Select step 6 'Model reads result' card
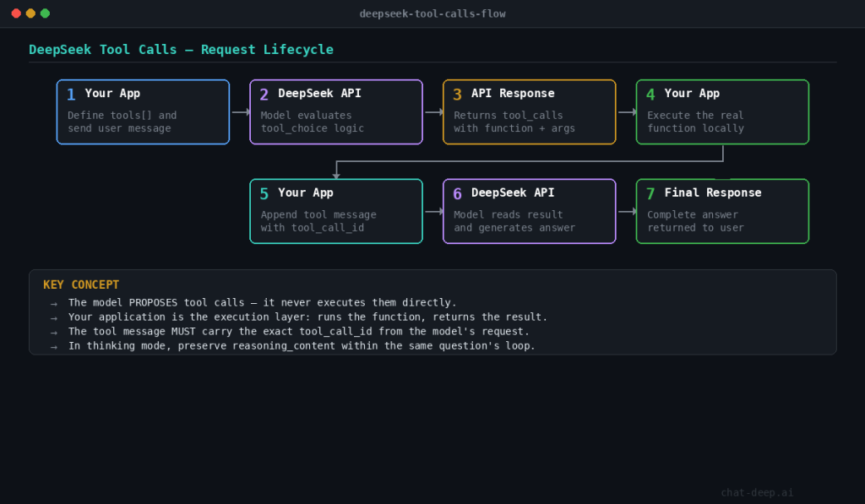This screenshot has height=504, width=865. [x=529, y=211]
